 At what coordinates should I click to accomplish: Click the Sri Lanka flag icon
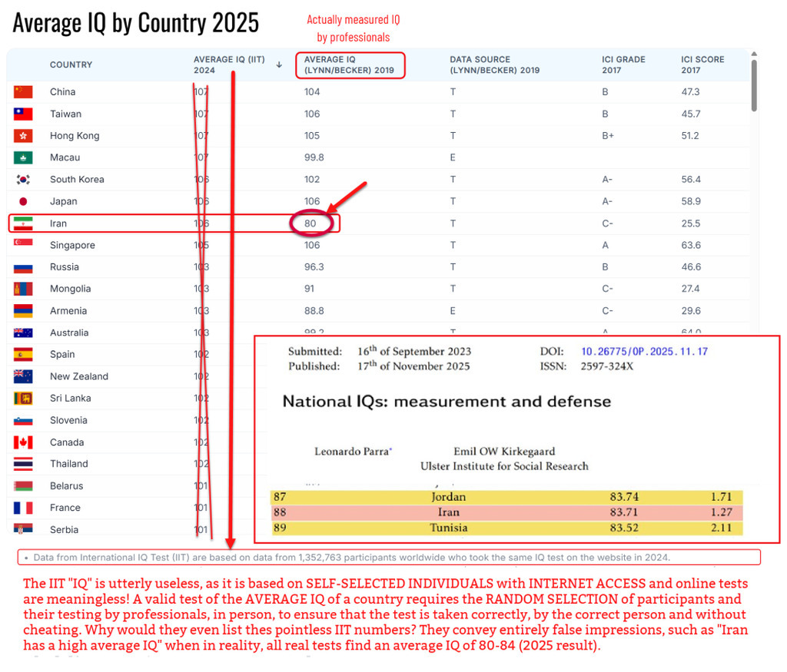23,398
